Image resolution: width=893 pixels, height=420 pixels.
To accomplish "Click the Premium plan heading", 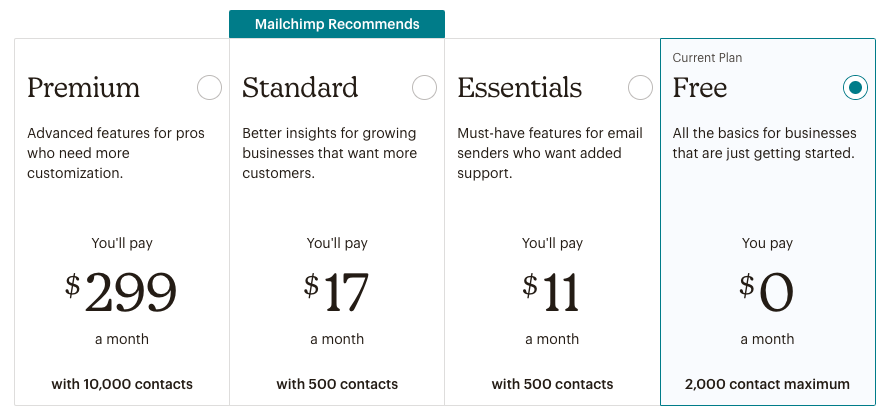I will (84, 88).
